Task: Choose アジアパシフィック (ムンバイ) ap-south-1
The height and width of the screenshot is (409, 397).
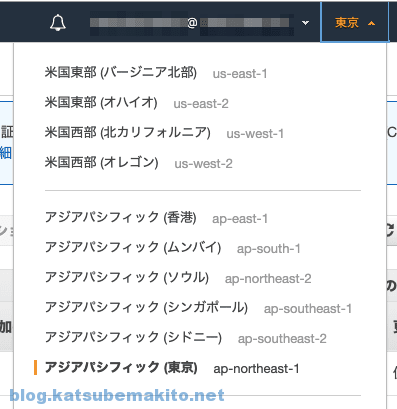Action: click(x=173, y=248)
